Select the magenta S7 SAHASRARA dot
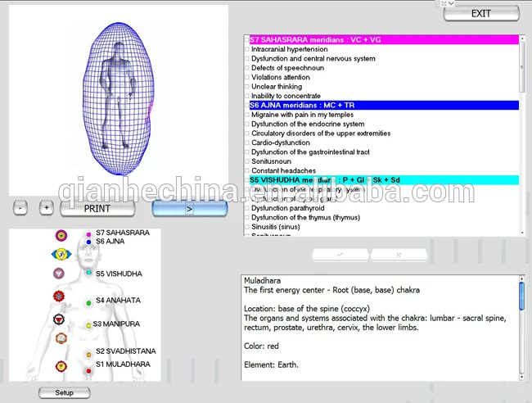The image size is (532, 403). click(x=88, y=234)
